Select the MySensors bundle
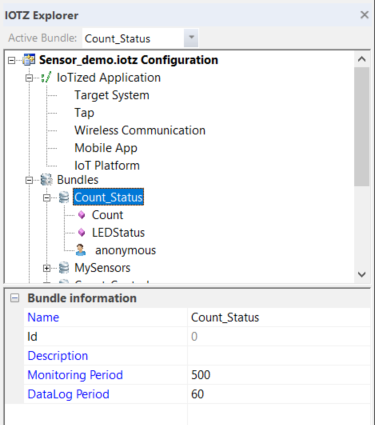Screen dimensions: 375x425 102,268
